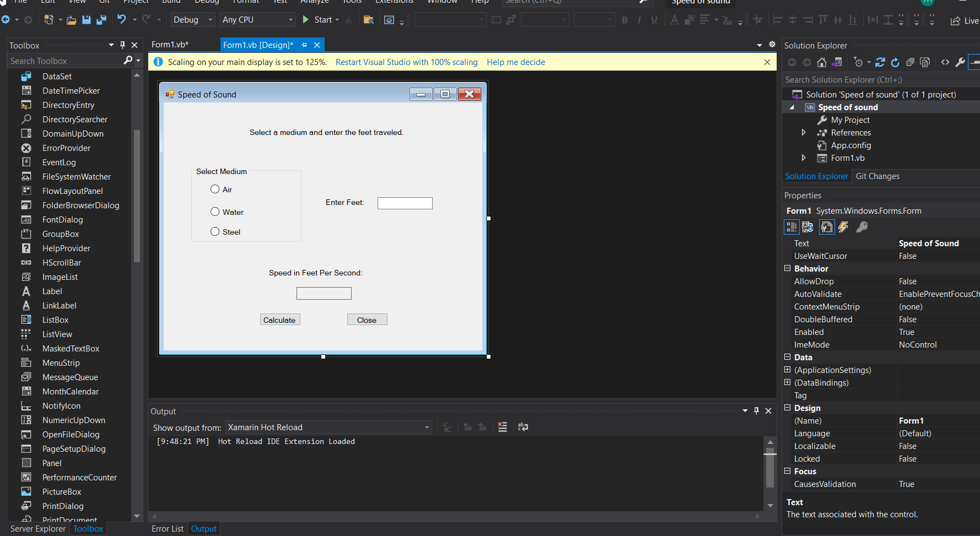Switch views icon in Solution Explorer toolbar
Screen dimensions: 980x536
click(x=837, y=62)
